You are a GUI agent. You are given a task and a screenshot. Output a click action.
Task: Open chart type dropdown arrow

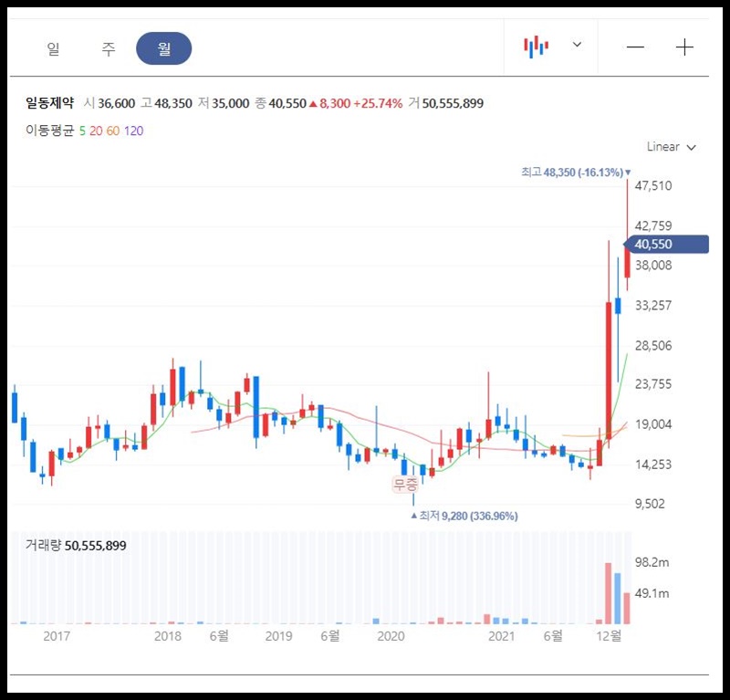[577, 45]
